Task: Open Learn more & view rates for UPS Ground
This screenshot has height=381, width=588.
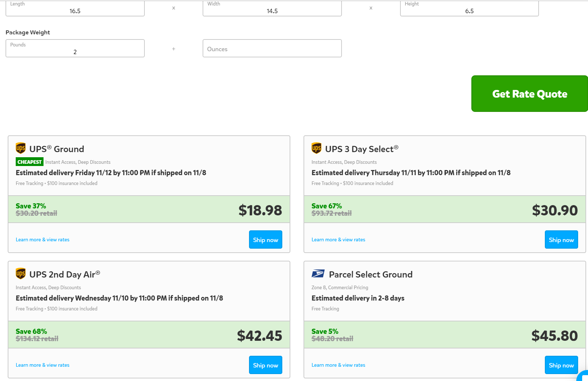Action: tap(42, 239)
